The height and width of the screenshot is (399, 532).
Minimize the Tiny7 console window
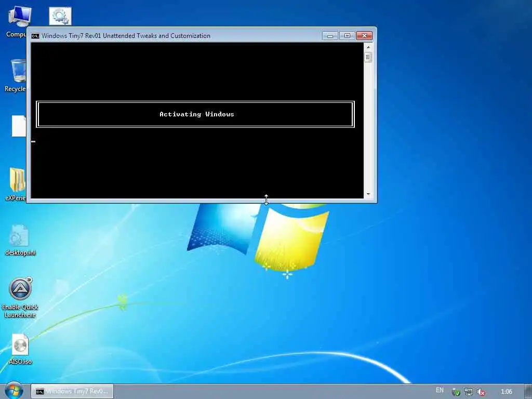330,36
